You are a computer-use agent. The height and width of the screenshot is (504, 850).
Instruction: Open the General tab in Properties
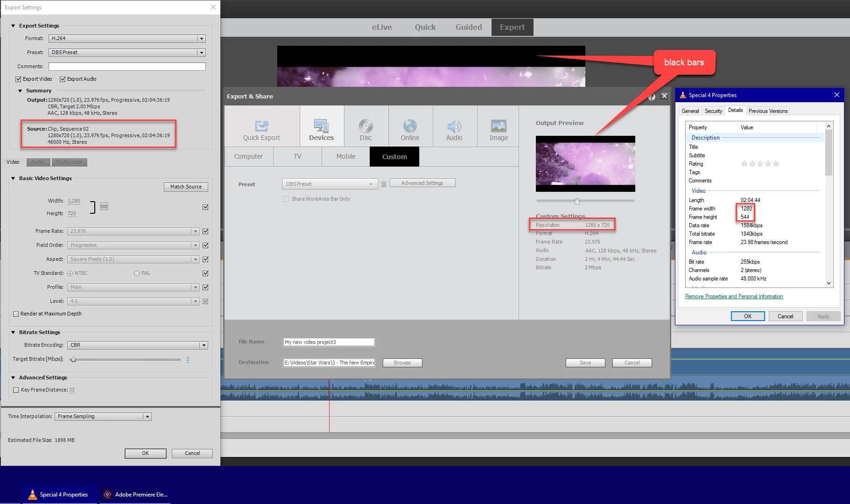690,111
